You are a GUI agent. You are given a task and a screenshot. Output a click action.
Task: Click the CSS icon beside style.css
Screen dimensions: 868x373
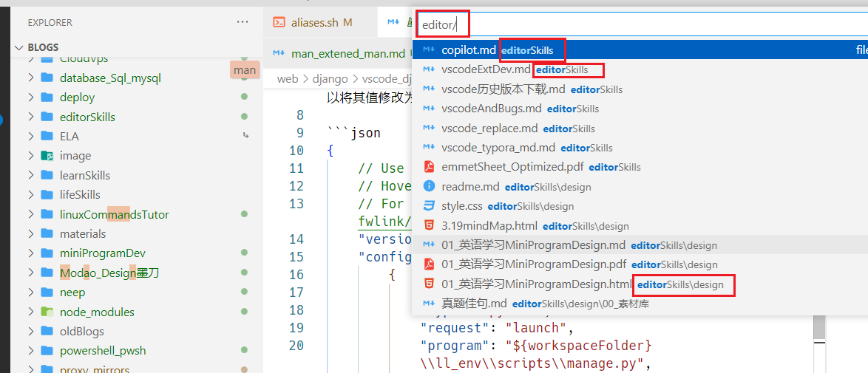point(429,206)
